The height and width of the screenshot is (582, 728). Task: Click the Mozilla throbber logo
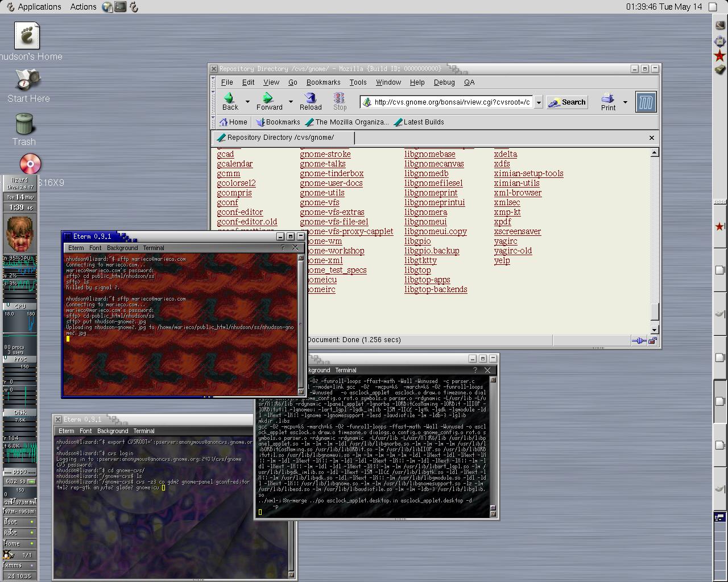click(646, 102)
